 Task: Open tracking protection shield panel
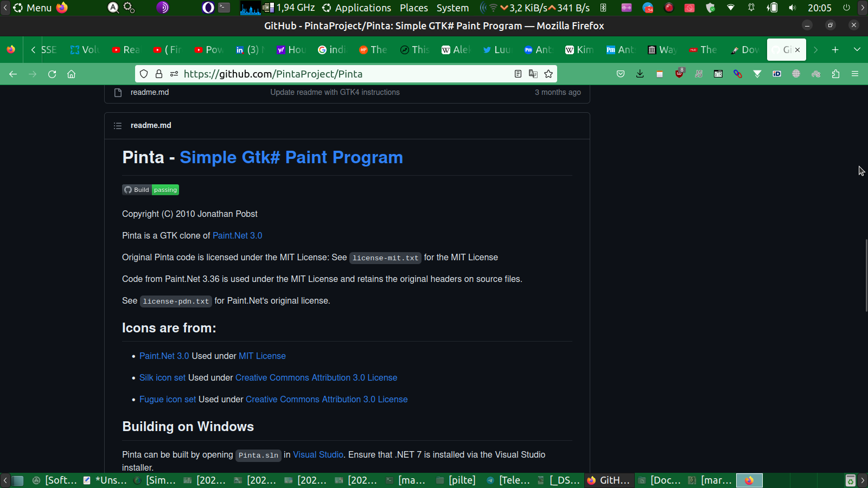point(144,74)
